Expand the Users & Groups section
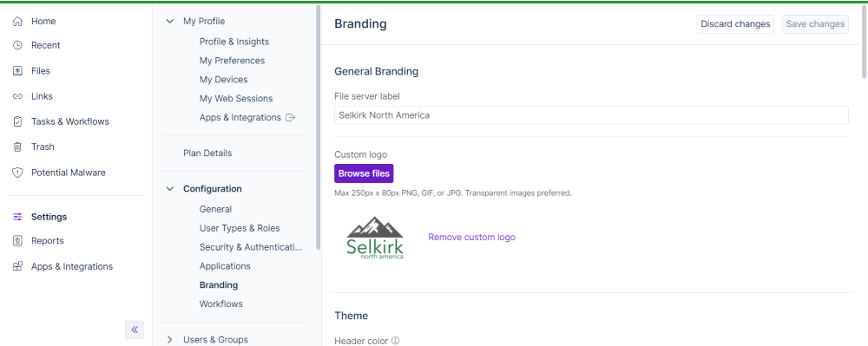This screenshot has height=346, width=868. [169, 340]
